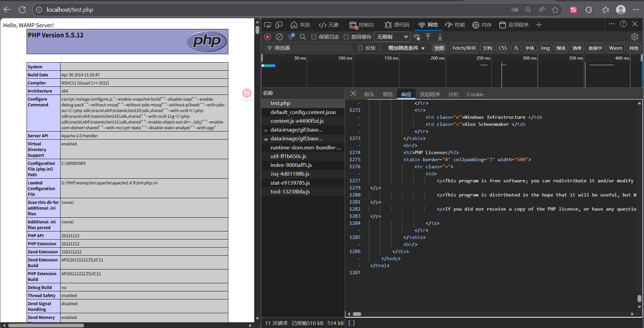This screenshot has width=644, height=328.
Task: Click the plus icon to add more DevTools tools
Action: pos(539,25)
